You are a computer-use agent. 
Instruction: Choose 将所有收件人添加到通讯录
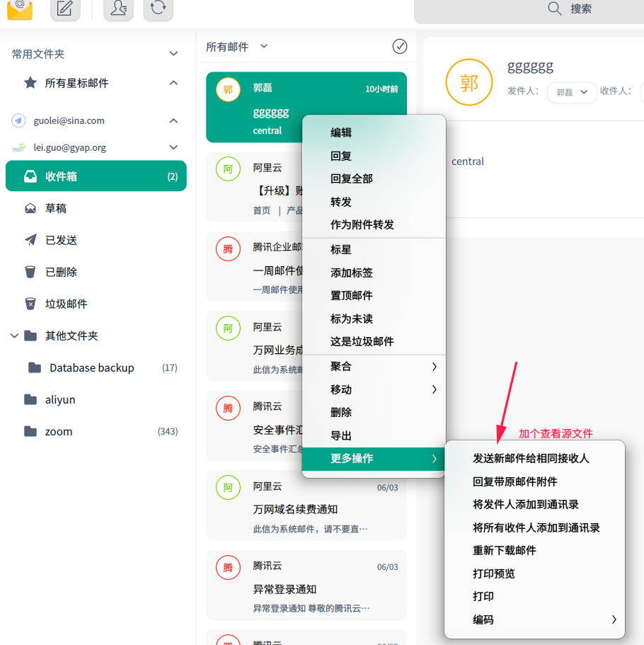(534, 527)
